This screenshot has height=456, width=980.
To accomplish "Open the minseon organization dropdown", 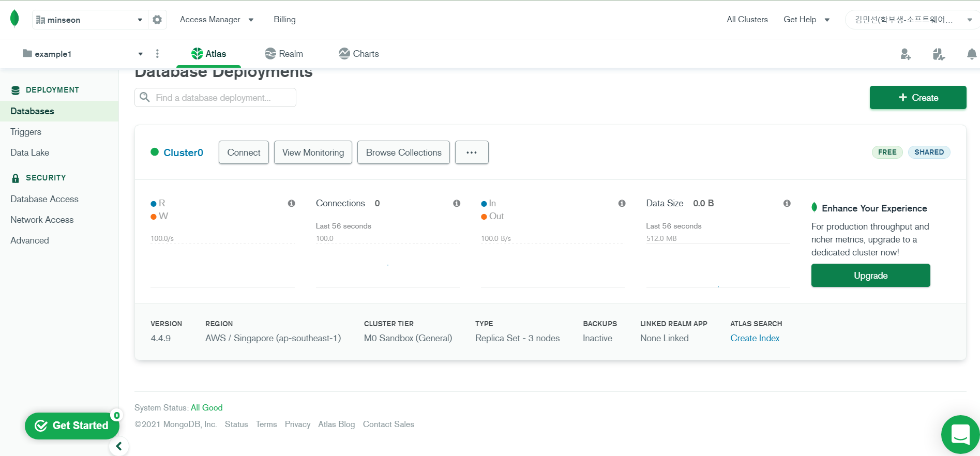I will click(x=89, y=20).
